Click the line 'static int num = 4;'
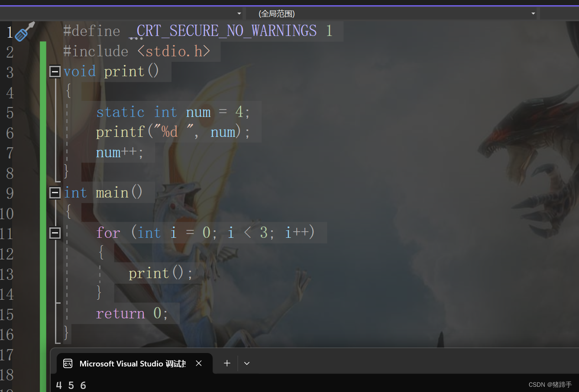 pos(173,112)
